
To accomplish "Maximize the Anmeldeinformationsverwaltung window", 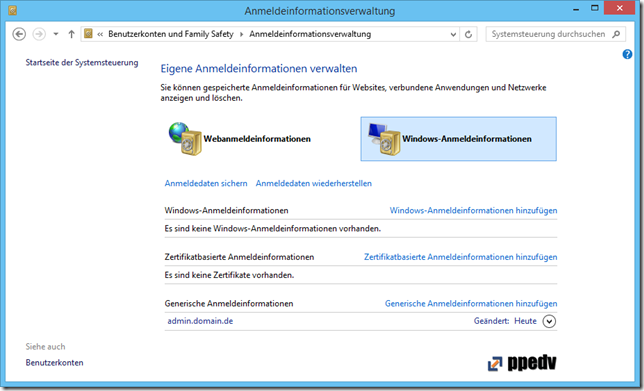I will click(594, 9).
